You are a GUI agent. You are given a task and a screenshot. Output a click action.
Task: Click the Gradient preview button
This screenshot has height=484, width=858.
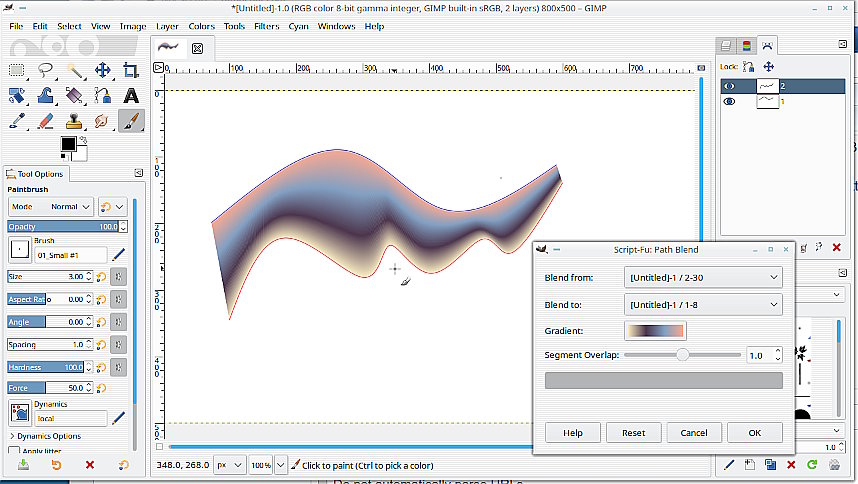pyautogui.click(x=655, y=331)
